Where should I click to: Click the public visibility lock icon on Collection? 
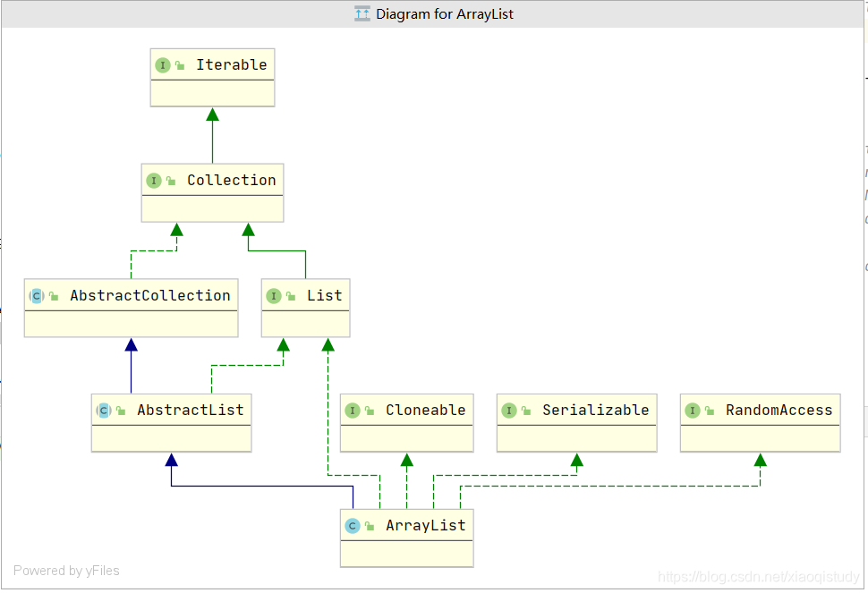point(171,181)
